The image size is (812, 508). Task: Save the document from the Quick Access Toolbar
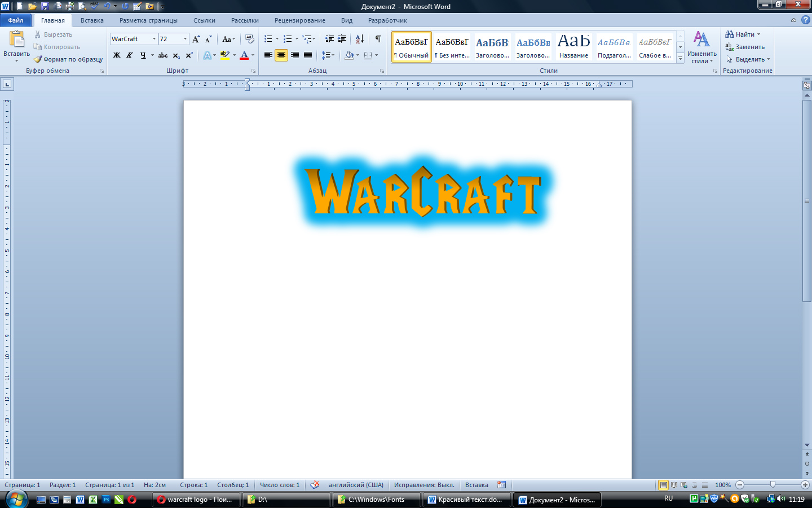pos(45,6)
